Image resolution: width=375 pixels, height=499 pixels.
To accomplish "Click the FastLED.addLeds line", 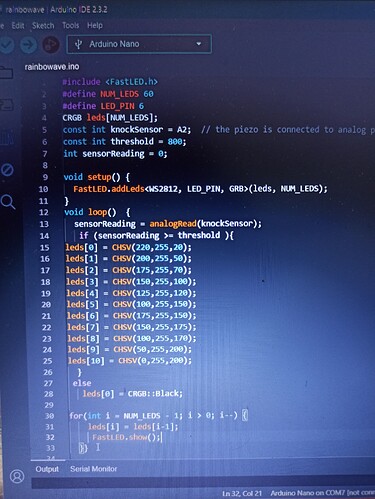I will [x=200, y=189].
